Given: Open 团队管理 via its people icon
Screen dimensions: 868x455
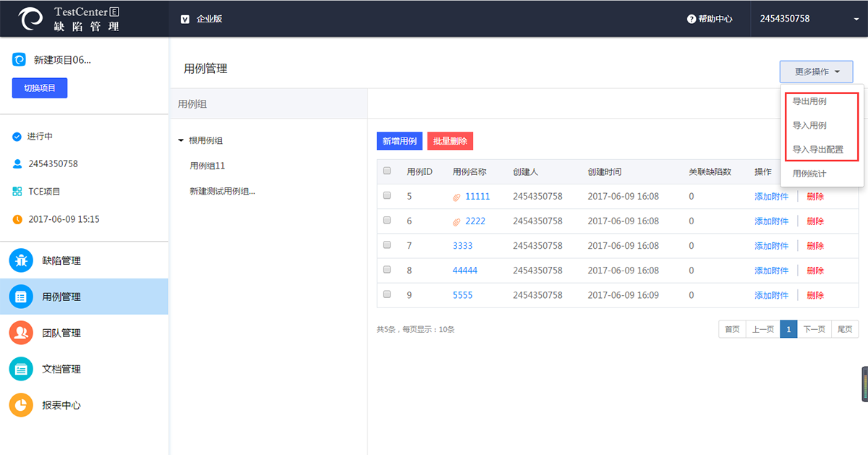Looking at the screenshot, I should coord(21,333).
